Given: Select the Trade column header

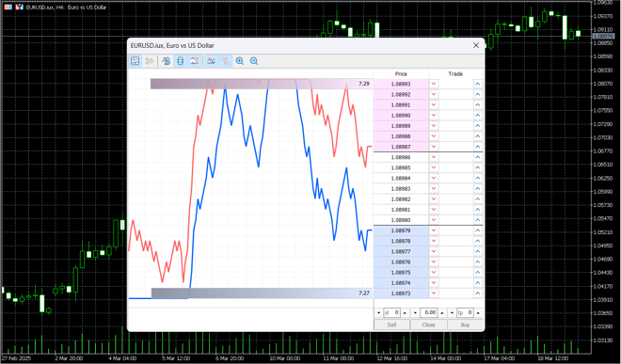Looking at the screenshot, I should tap(455, 74).
